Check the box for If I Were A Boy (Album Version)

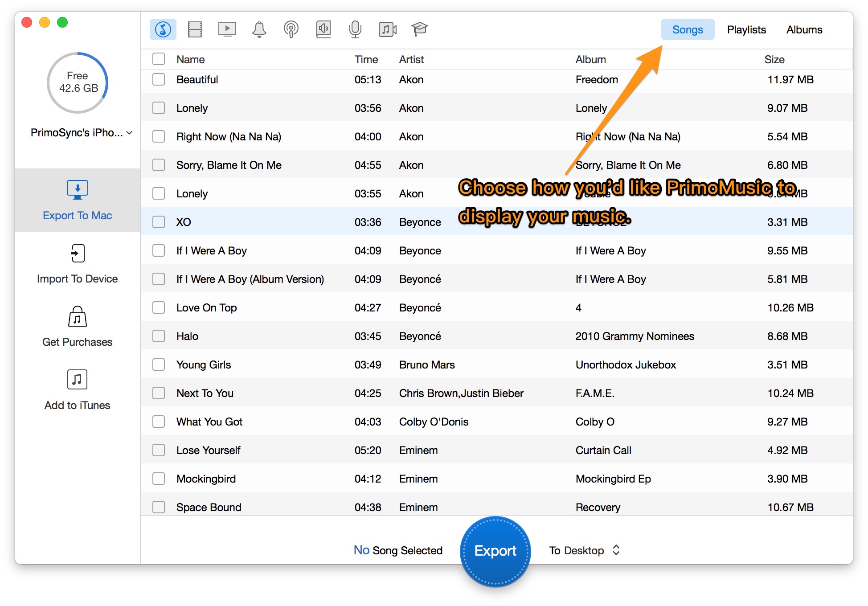[159, 279]
